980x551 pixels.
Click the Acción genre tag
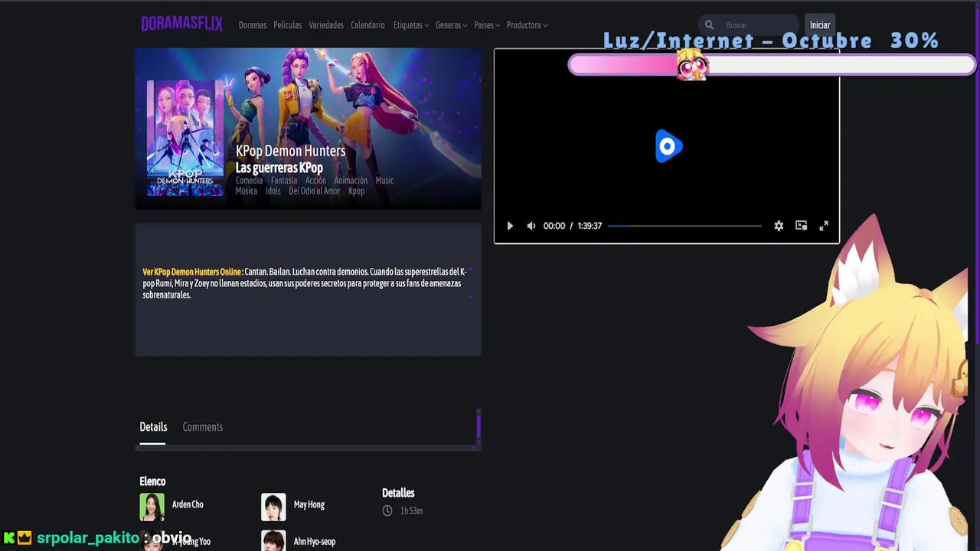pyautogui.click(x=315, y=181)
